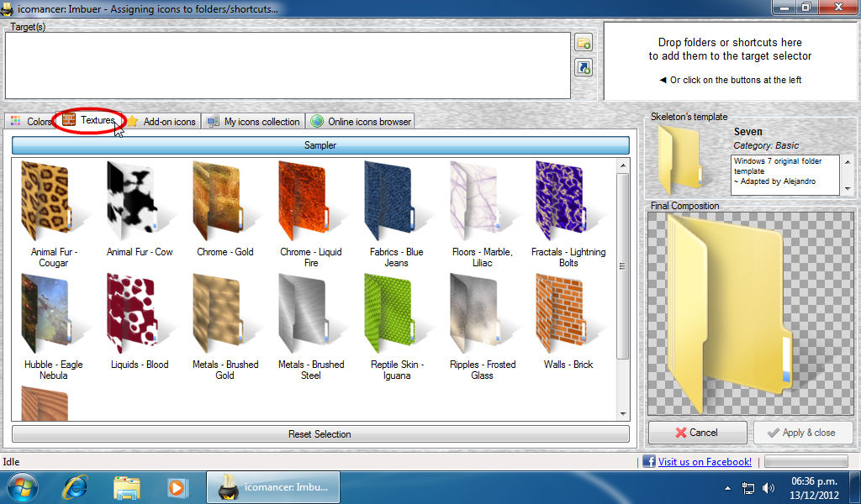Click the Seven template name text
861x504 pixels.
(747, 132)
